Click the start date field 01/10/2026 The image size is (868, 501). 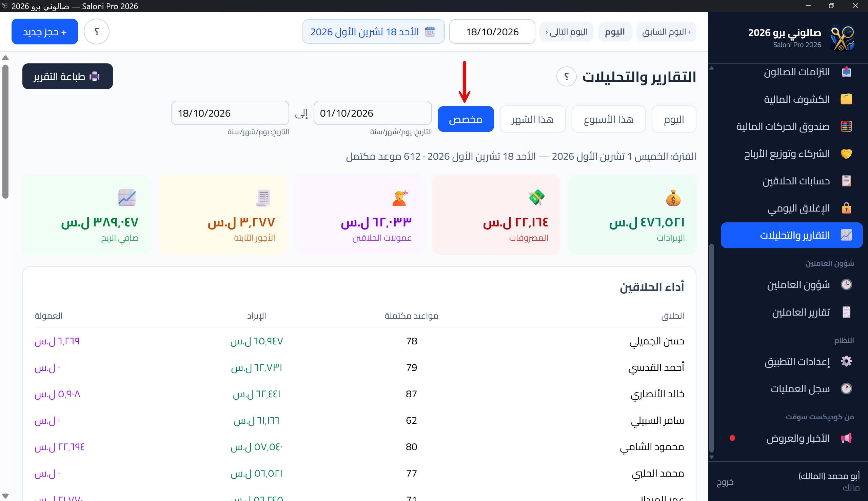click(372, 113)
